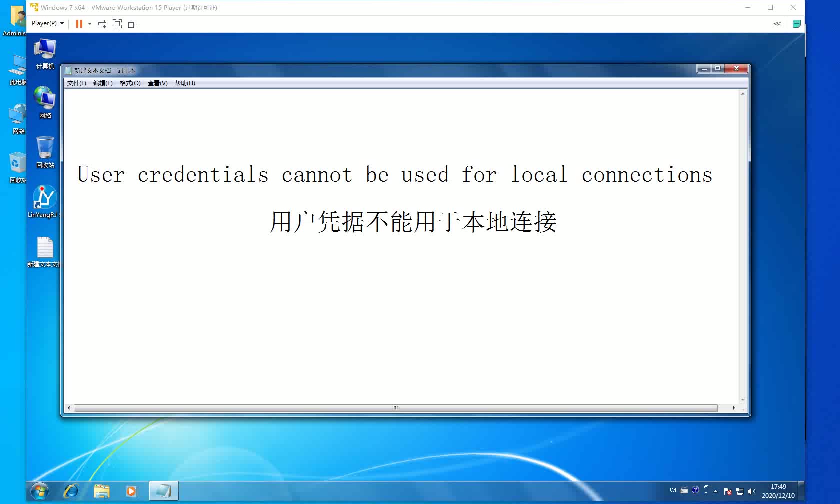Open the green notes icon in VMware toolbar
This screenshot has height=504, width=840.
[796, 24]
